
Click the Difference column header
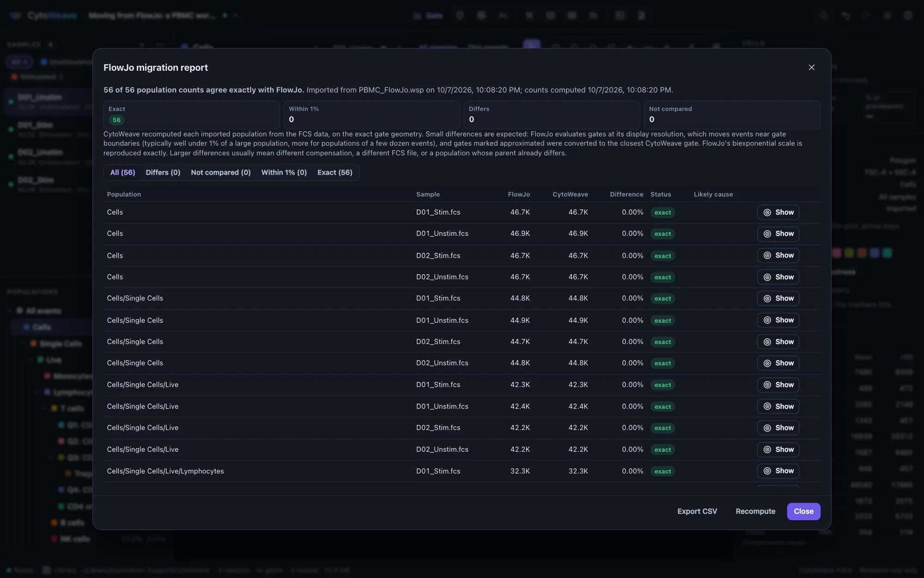626,194
